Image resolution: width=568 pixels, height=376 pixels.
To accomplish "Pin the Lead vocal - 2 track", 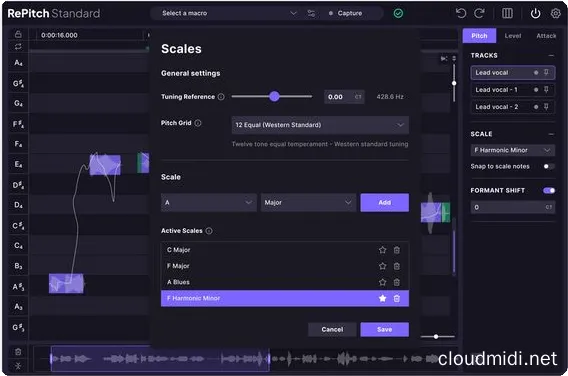I will pos(546,107).
